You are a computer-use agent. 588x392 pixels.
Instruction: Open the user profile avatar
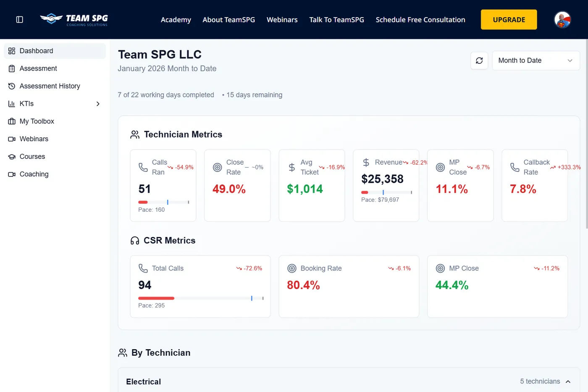(562, 20)
